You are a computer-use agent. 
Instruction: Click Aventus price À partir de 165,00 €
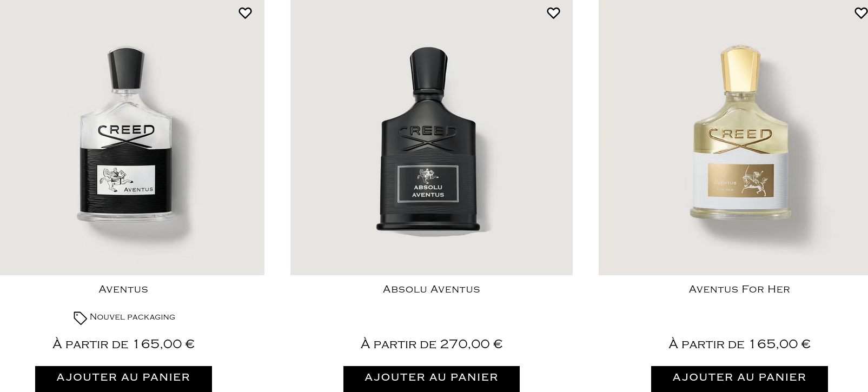[x=123, y=344]
